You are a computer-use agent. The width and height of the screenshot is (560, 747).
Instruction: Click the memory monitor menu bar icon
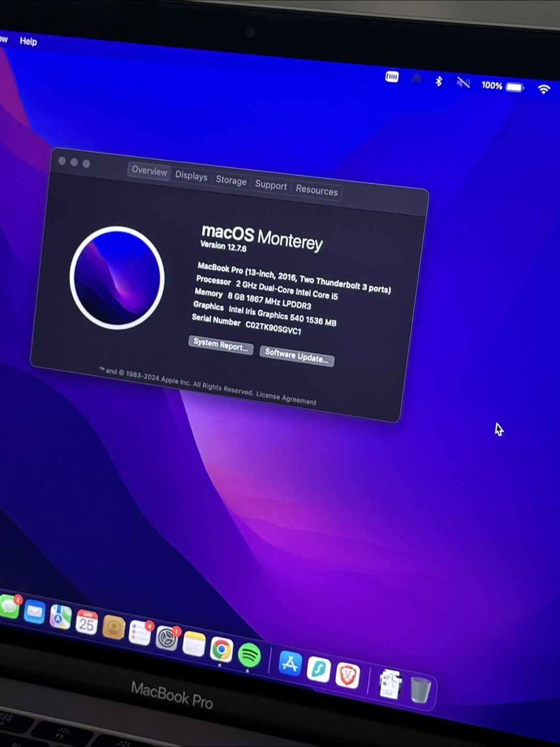(x=392, y=77)
